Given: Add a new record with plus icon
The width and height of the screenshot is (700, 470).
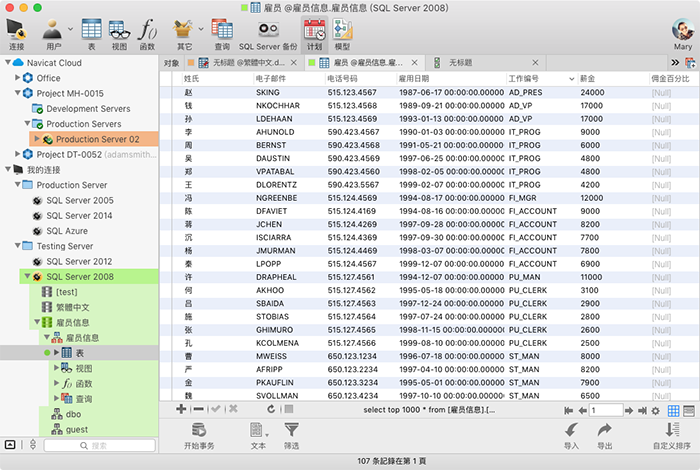Looking at the screenshot, I should click(x=181, y=409).
